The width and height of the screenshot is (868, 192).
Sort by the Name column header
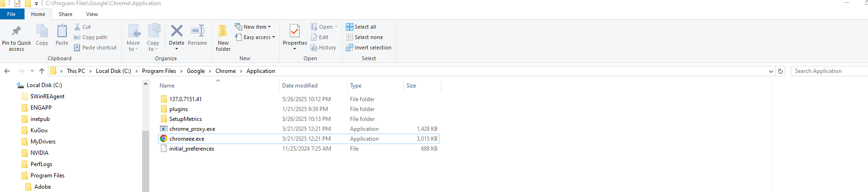coord(218,86)
